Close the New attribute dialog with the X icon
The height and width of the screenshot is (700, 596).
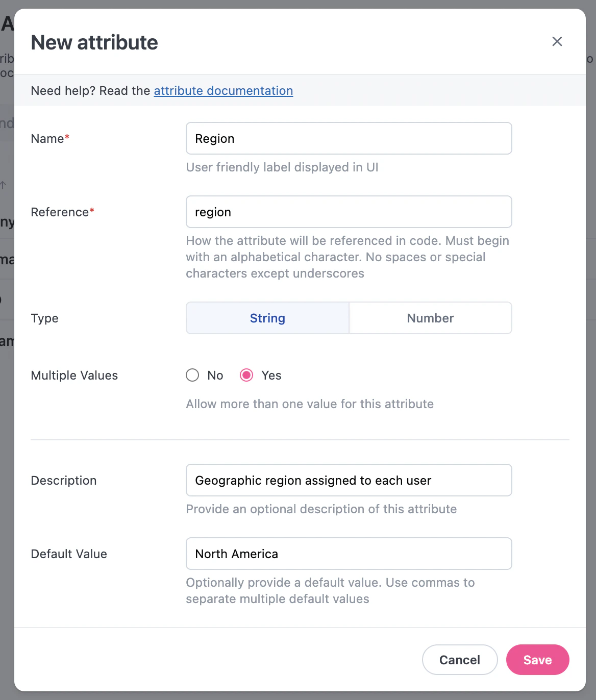[x=557, y=41]
